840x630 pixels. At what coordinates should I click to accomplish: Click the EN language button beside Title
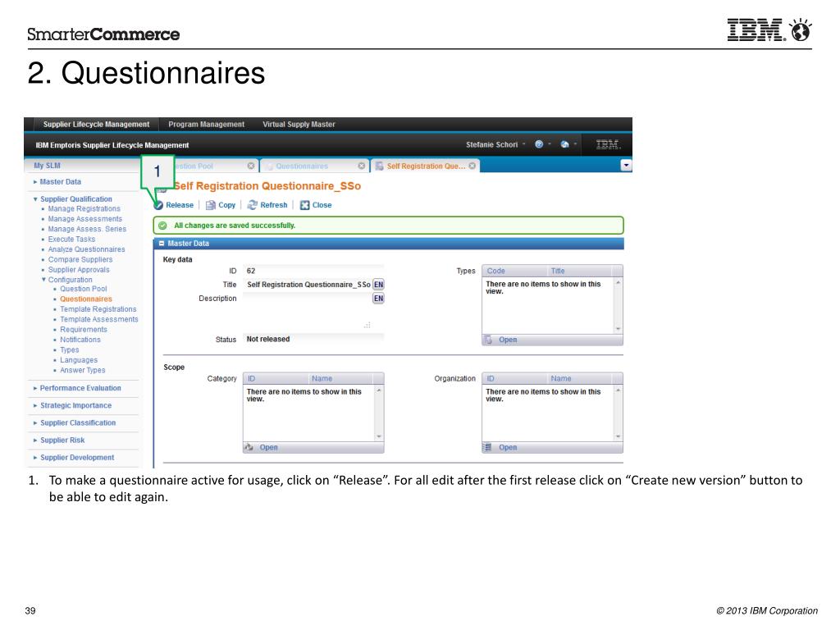[x=378, y=285]
